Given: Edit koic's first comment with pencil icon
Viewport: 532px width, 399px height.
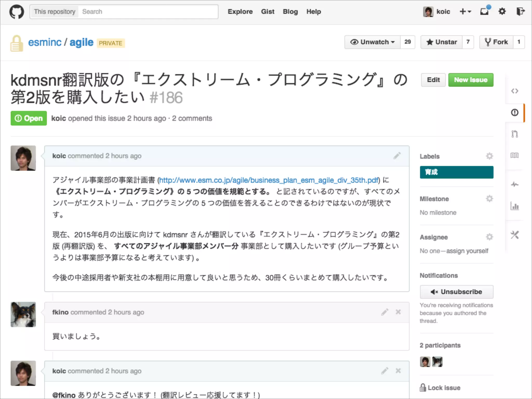Looking at the screenshot, I should pos(397,156).
